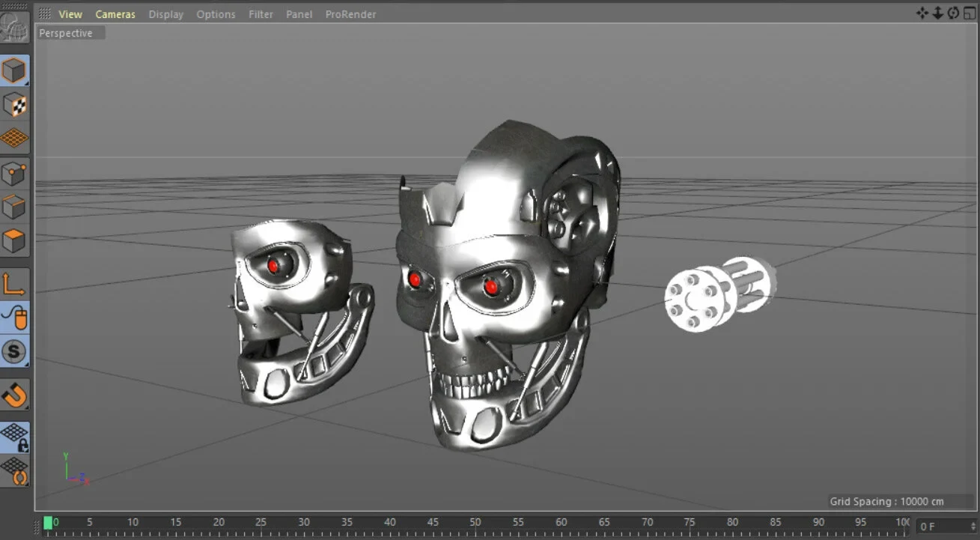Open the View menu
This screenshot has width=980, height=540.
[70, 14]
